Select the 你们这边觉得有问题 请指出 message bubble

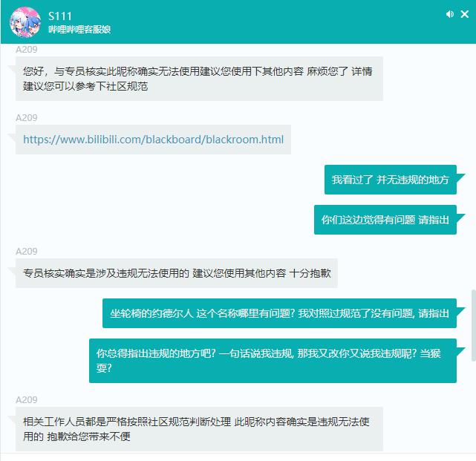tap(385, 220)
